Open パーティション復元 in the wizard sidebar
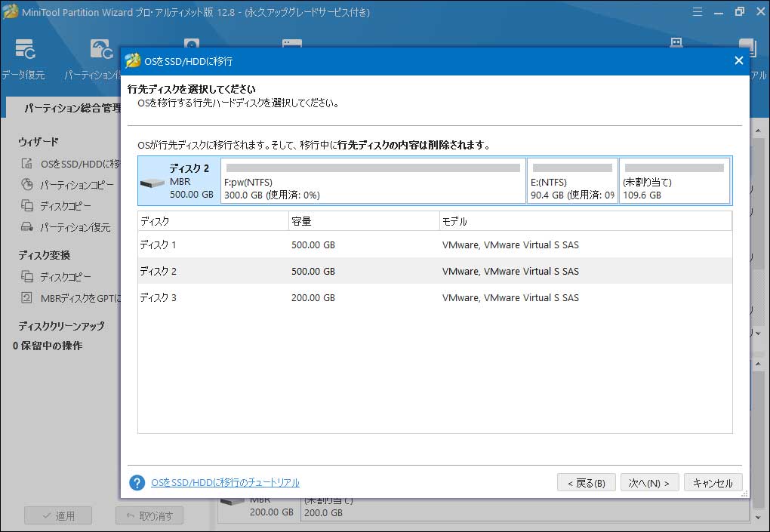 coord(75,227)
